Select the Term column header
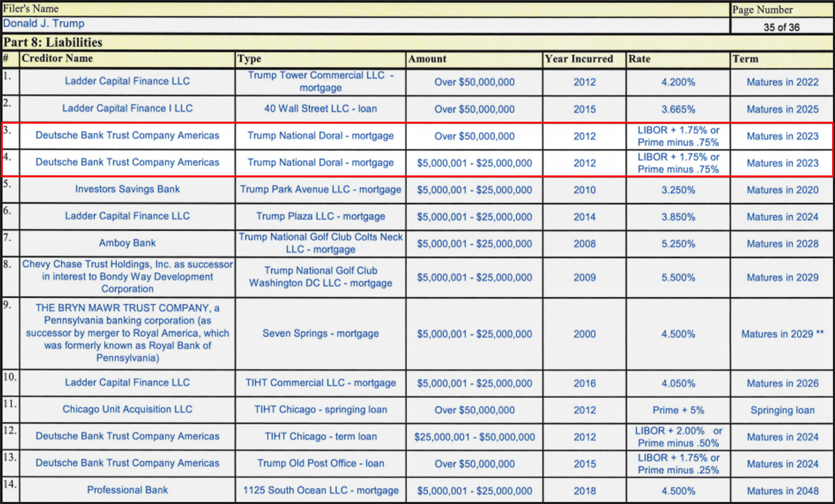Screen dimensions: 835x504 point(745,59)
